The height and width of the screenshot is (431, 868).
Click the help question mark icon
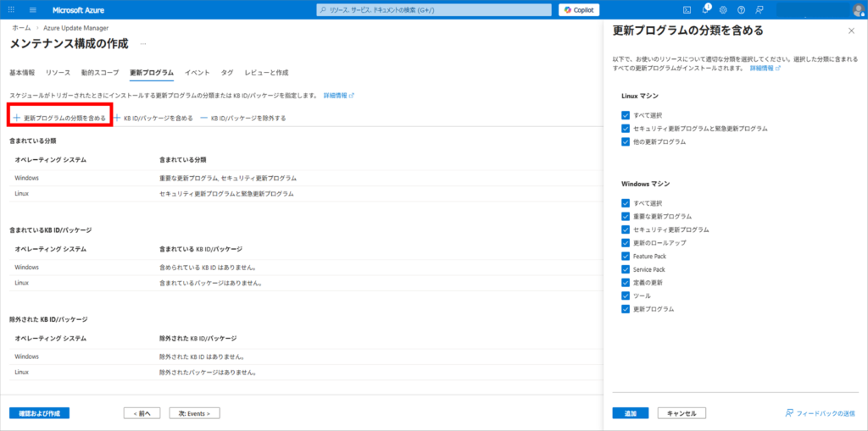point(741,10)
